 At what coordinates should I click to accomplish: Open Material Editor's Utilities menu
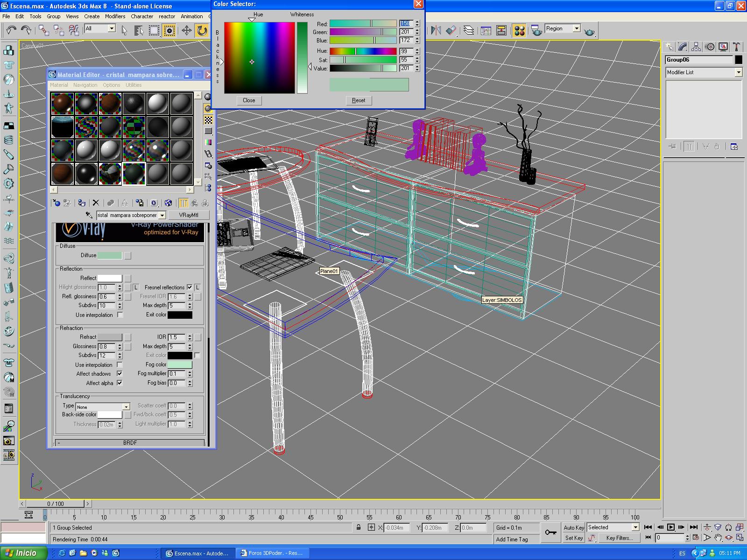[134, 85]
